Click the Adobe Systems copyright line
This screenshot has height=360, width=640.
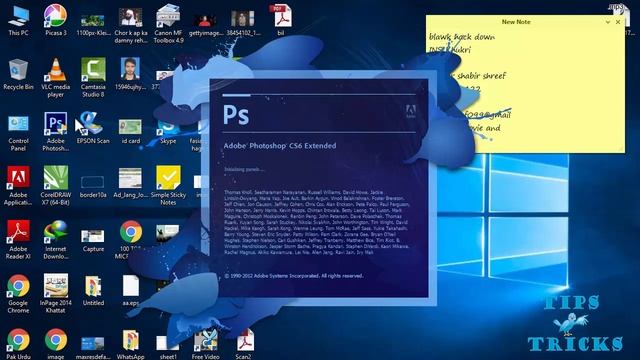point(294,276)
